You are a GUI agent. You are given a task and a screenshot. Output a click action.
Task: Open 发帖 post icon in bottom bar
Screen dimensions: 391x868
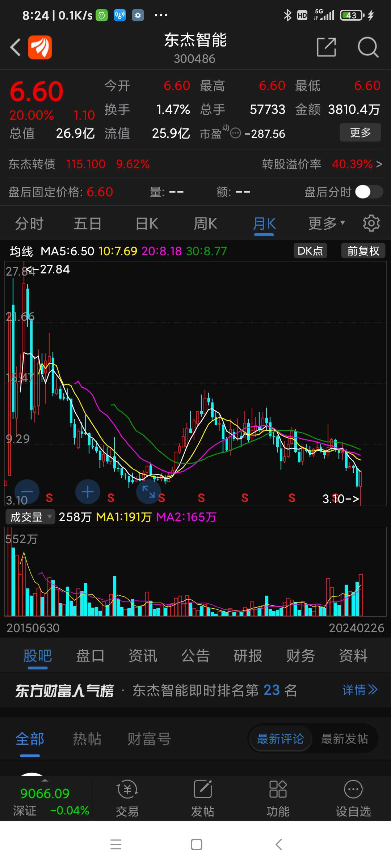coord(203,799)
